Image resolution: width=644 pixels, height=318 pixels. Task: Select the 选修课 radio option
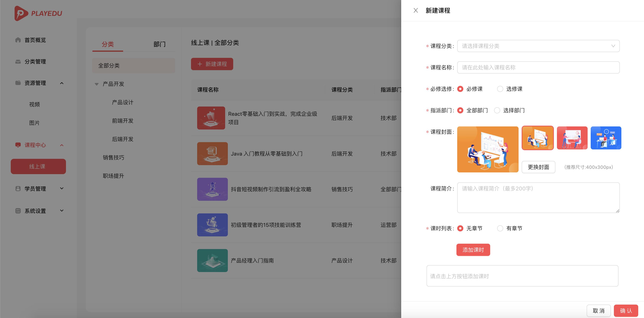coord(500,89)
